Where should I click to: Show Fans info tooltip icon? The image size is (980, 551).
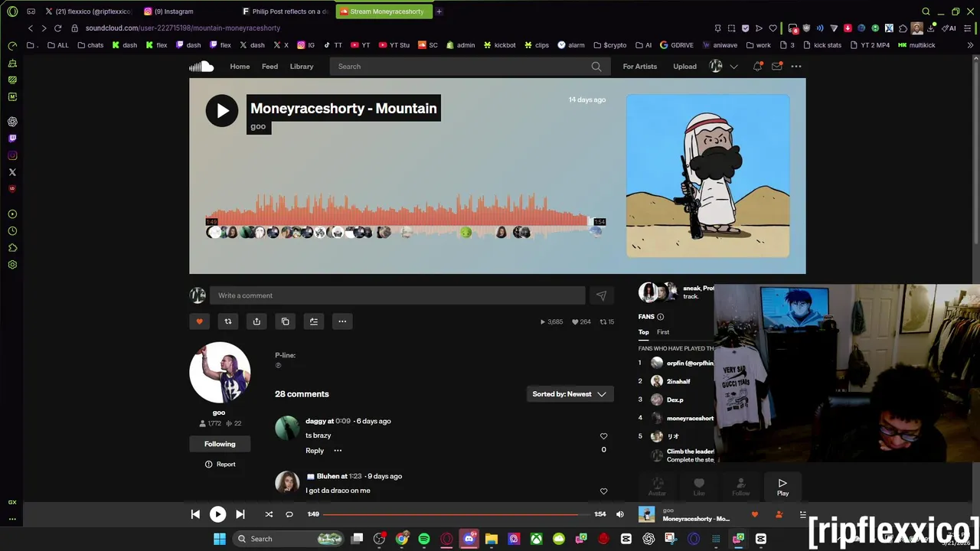[x=661, y=317]
